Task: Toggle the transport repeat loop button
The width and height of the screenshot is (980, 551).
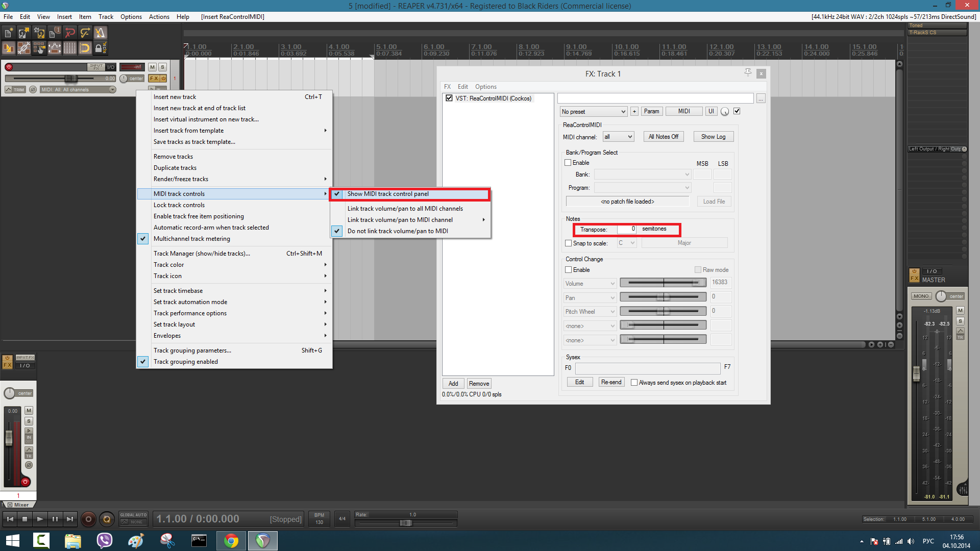Action: click(107, 519)
